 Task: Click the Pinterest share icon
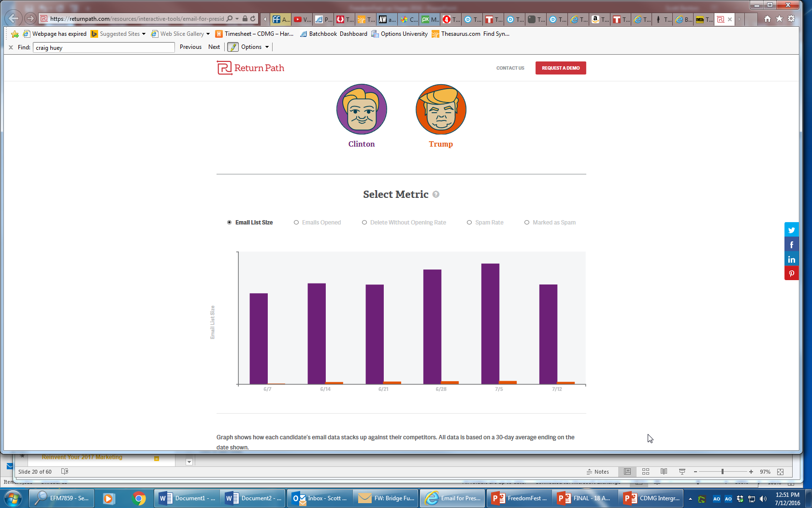pos(791,274)
